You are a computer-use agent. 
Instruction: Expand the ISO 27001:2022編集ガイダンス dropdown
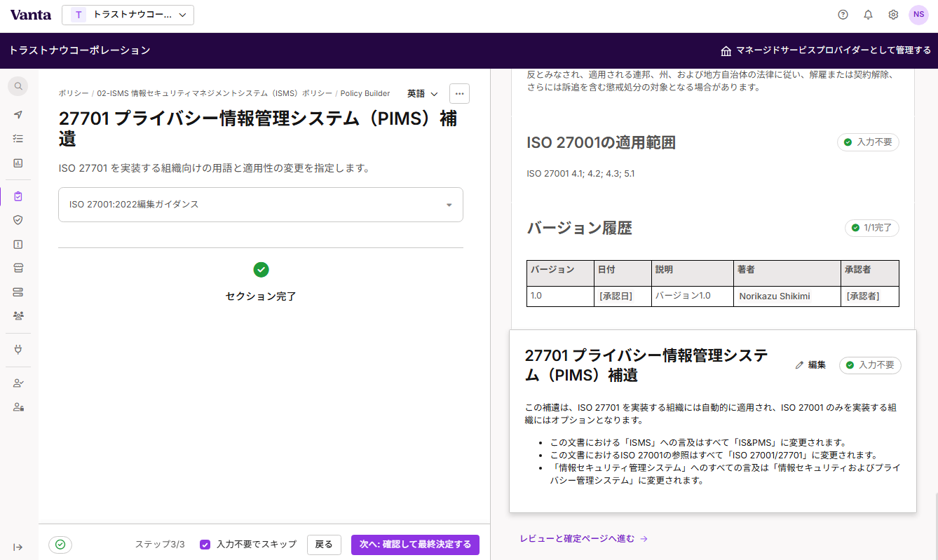[x=261, y=205]
